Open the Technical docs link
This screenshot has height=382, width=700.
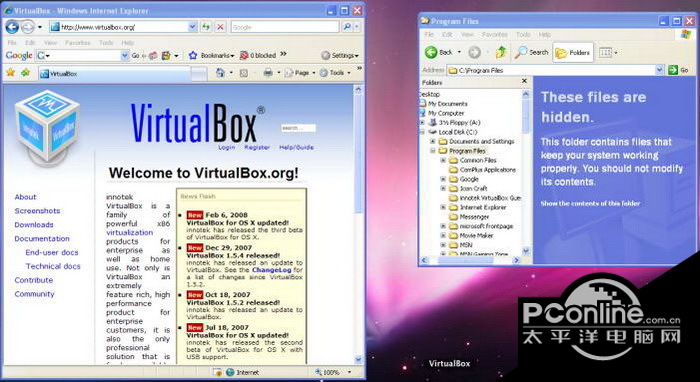pyautogui.click(x=53, y=266)
